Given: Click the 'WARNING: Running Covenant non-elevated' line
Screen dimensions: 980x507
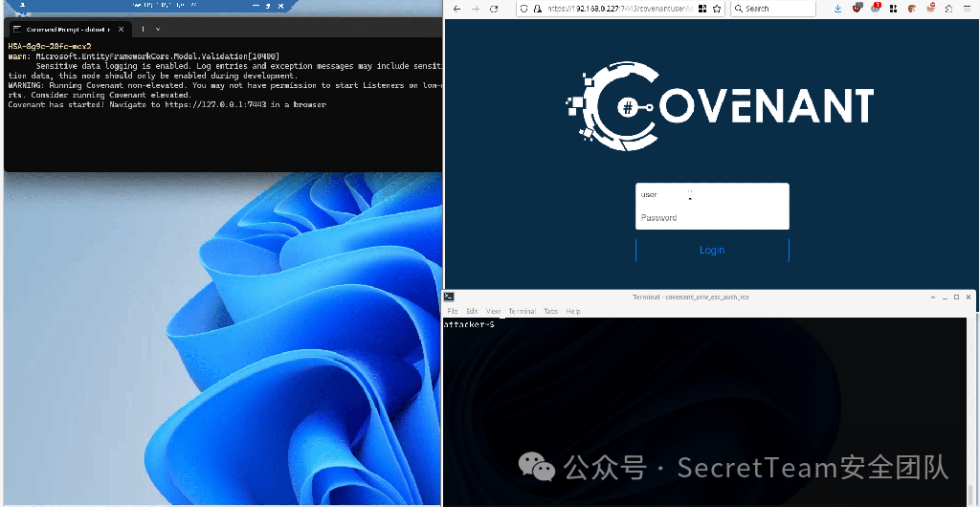Looking at the screenshot, I should [x=225, y=85].
